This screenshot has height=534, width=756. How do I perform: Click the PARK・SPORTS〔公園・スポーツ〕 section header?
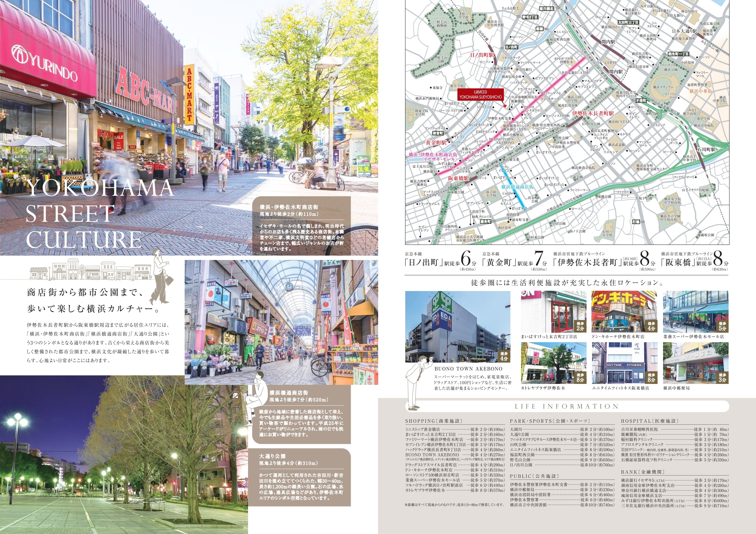550,421
